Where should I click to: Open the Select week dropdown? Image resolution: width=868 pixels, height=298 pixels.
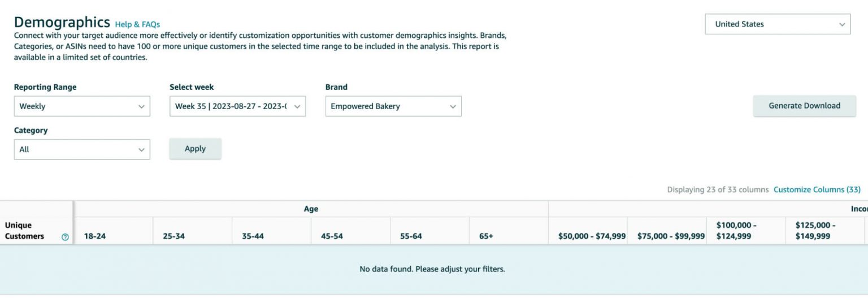coord(237,106)
